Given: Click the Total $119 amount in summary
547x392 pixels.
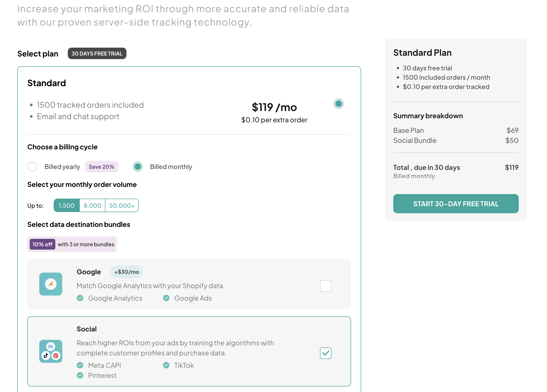Looking at the screenshot, I should [x=512, y=167].
